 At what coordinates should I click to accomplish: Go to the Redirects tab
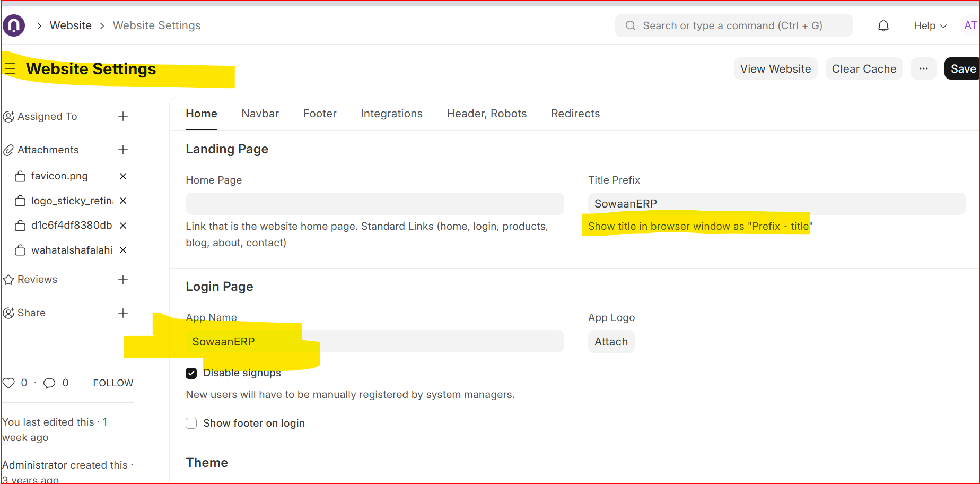(x=575, y=114)
